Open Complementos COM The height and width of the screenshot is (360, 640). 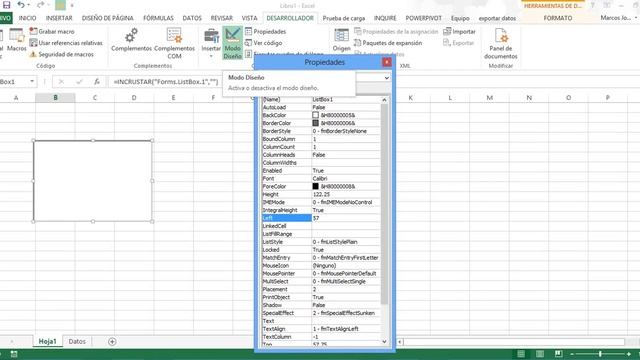174,44
